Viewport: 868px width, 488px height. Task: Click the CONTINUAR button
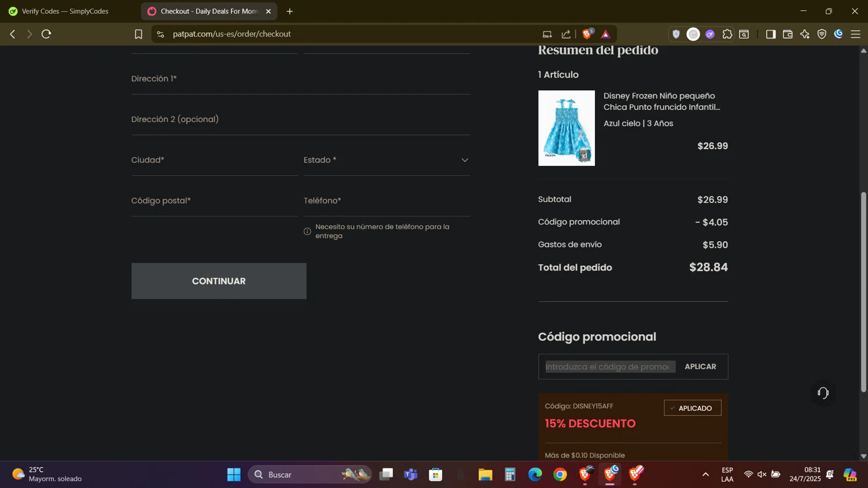[x=219, y=281]
